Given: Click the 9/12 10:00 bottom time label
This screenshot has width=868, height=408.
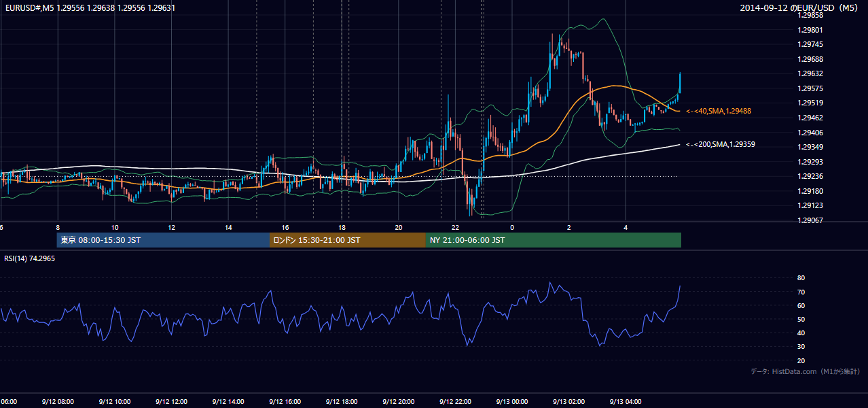Looking at the screenshot, I should 115,402.
